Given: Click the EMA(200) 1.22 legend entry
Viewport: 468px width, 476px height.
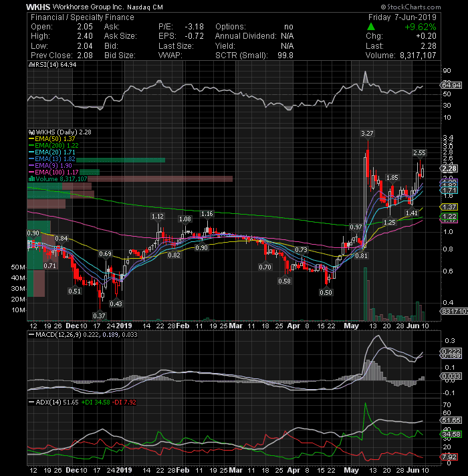Looking at the screenshot, I should click(x=53, y=146).
